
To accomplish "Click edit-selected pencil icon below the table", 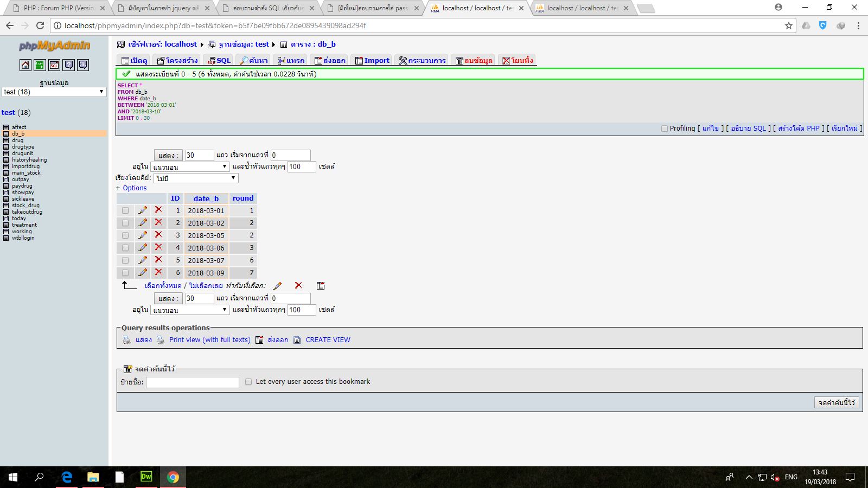I will (278, 286).
